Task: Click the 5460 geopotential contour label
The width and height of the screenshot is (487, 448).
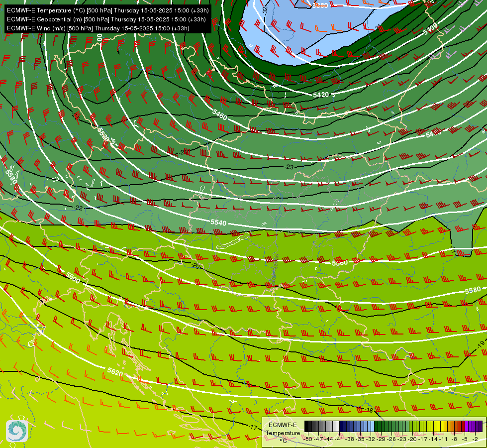Action: [x=220, y=115]
